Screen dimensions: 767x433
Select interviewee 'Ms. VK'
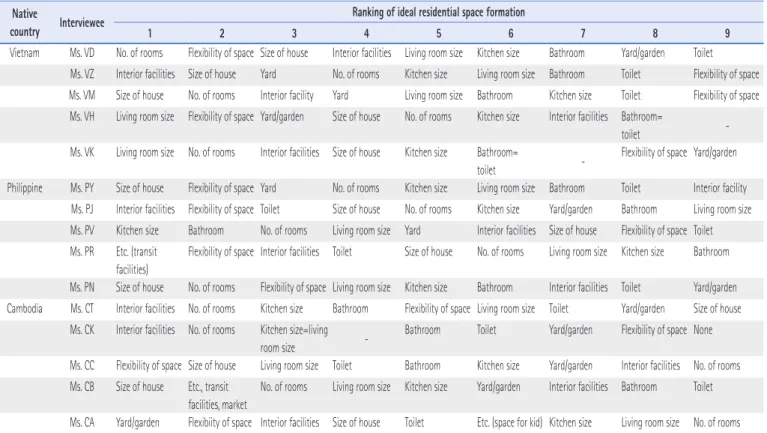82,152
